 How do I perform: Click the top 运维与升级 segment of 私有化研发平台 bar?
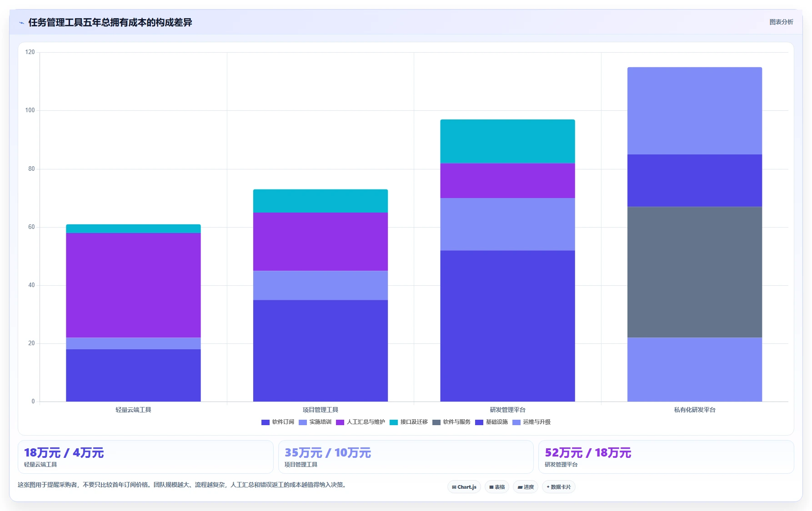click(695, 111)
